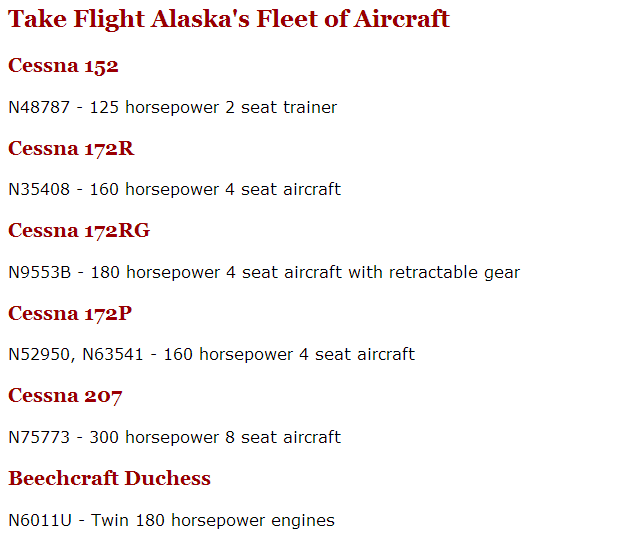This screenshot has height=545, width=639.
Task: Click the 300 horsepower 8 seat description
Action: pos(215,438)
